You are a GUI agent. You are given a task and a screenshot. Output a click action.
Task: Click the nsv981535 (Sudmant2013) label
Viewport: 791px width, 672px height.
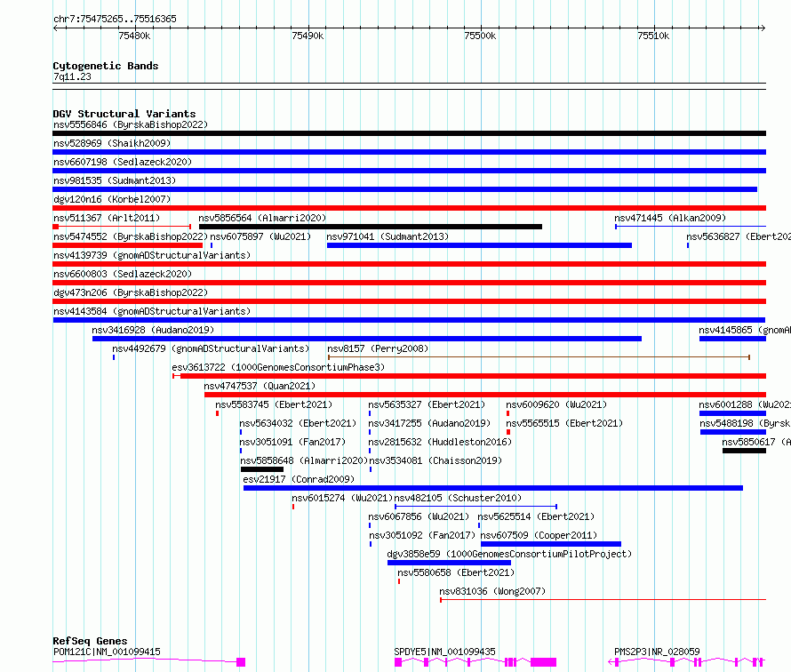click(x=115, y=180)
